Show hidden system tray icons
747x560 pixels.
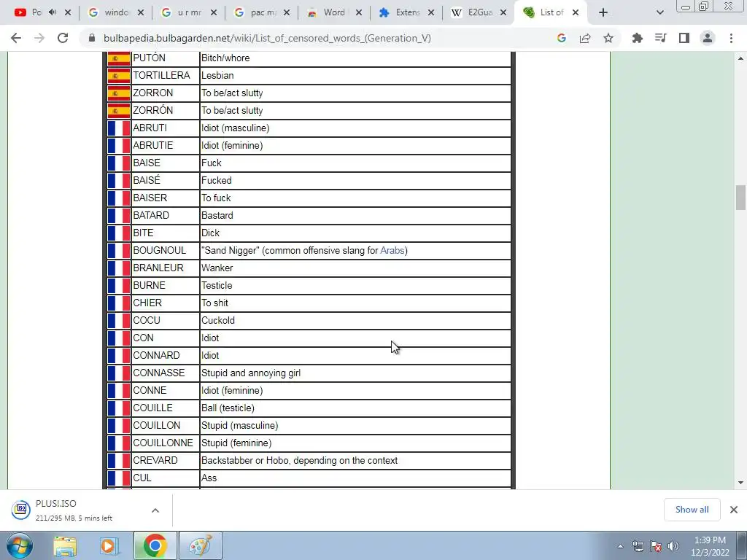pos(620,546)
